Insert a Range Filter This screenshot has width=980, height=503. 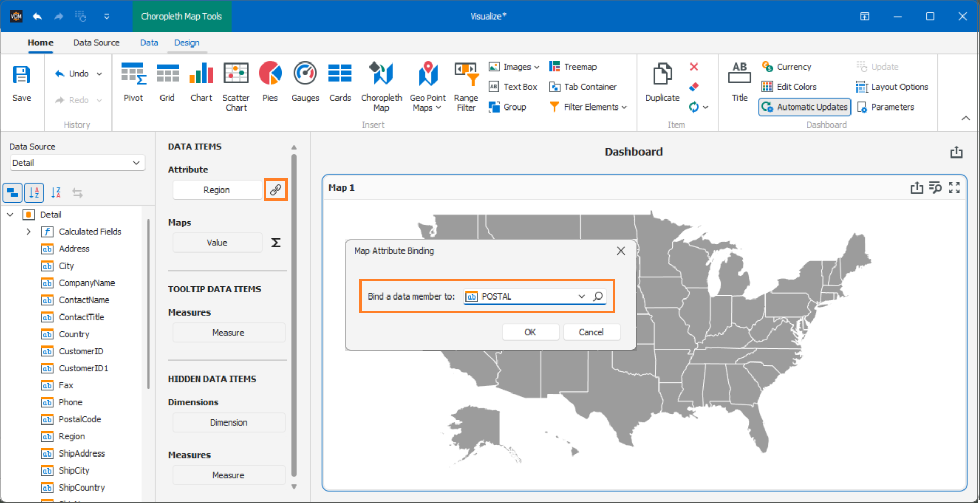coord(465,84)
